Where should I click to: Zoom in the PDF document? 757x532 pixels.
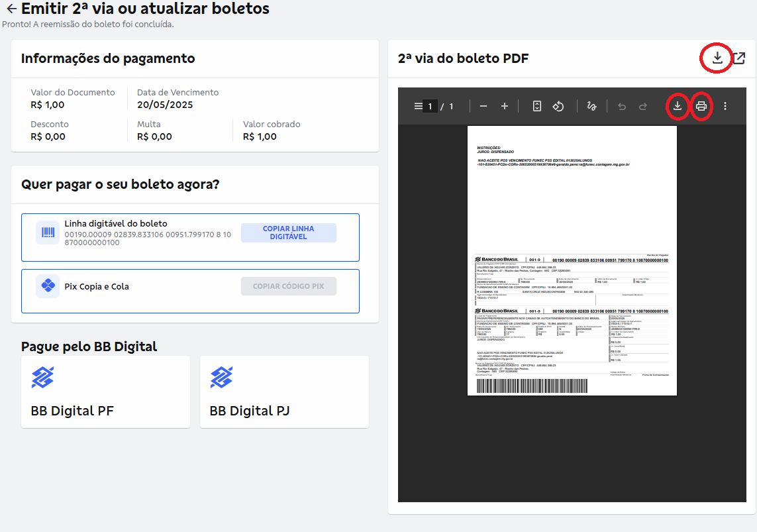(505, 106)
